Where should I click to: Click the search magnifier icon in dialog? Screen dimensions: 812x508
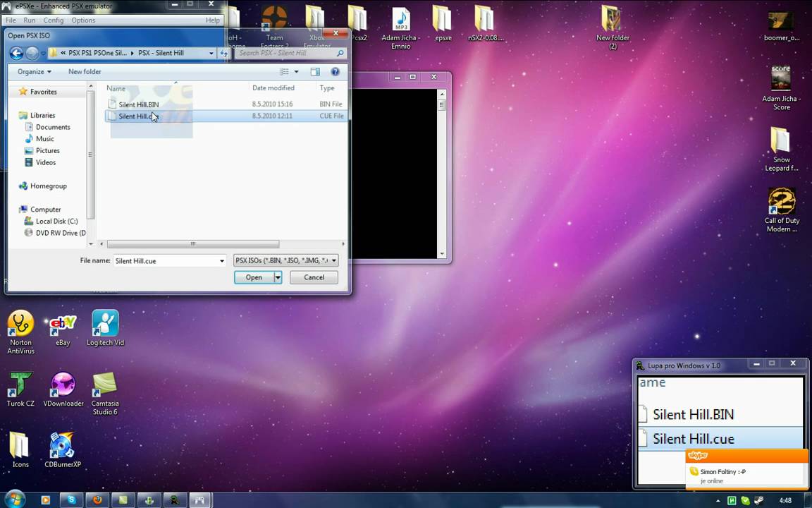click(x=340, y=53)
